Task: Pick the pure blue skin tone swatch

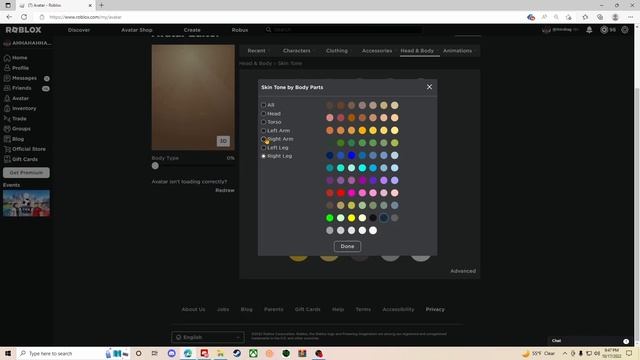Action: [351, 156]
